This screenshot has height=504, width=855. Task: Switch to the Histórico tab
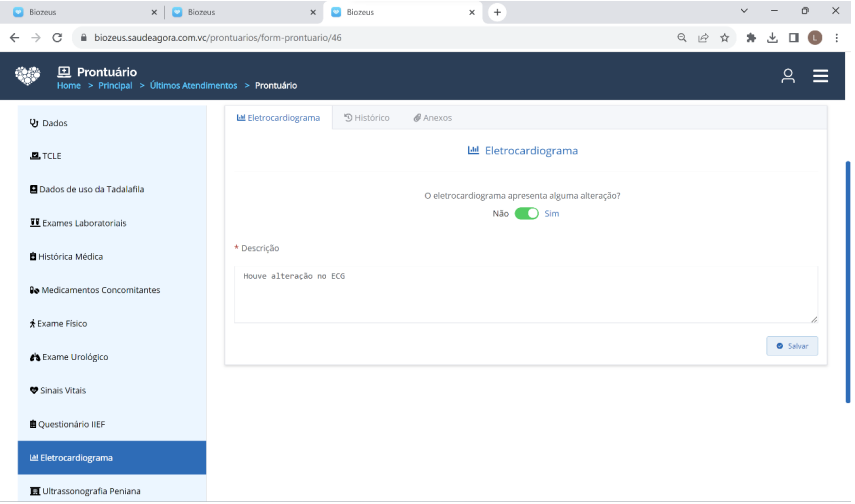[366, 118]
